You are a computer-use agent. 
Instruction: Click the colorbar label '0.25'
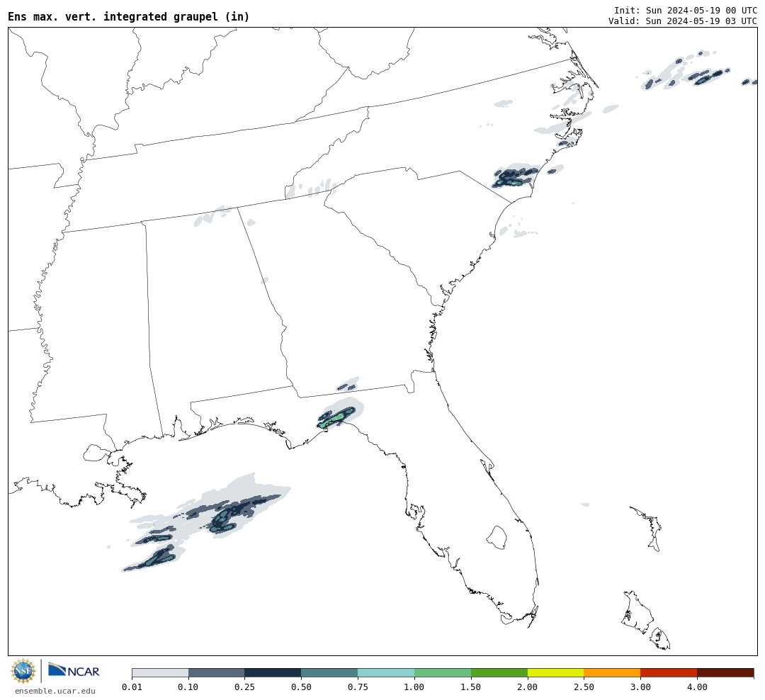[245, 687]
